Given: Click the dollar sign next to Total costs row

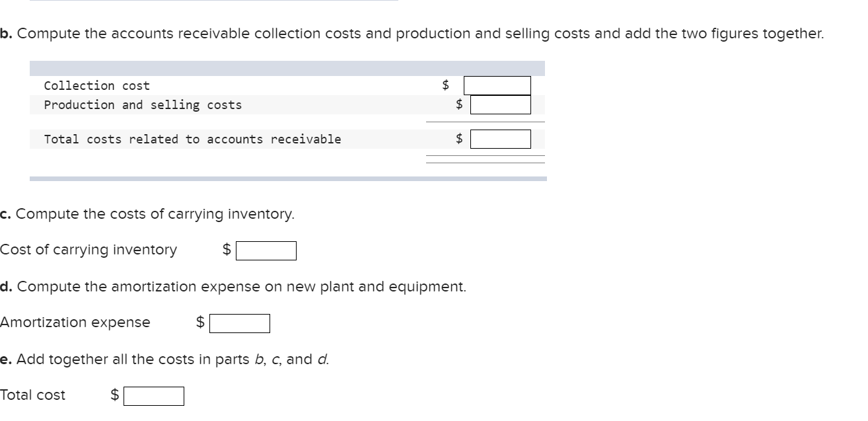Looking at the screenshot, I should (458, 139).
